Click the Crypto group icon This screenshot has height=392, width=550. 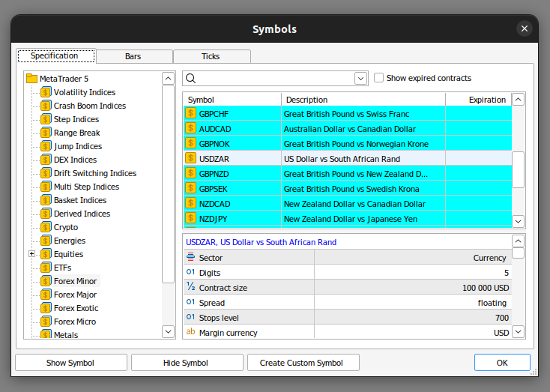tap(46, 227)
